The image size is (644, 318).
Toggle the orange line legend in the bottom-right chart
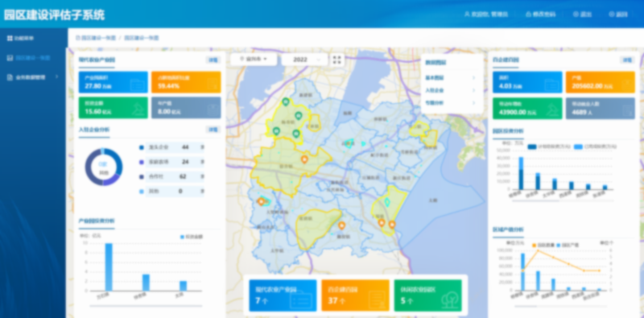tap(534, 245)
